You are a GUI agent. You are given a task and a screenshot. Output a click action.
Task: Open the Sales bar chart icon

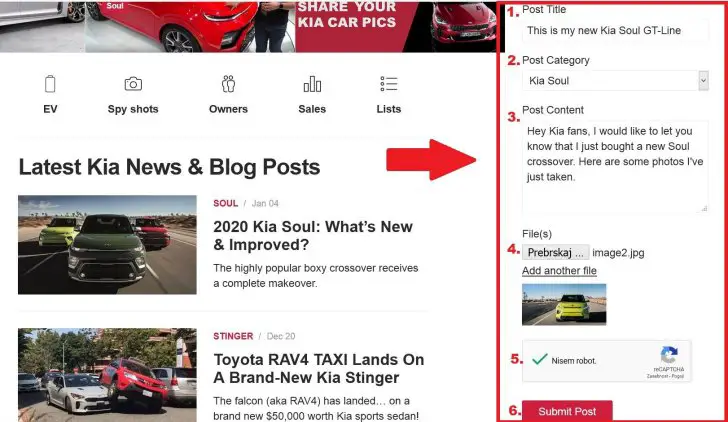312,84
